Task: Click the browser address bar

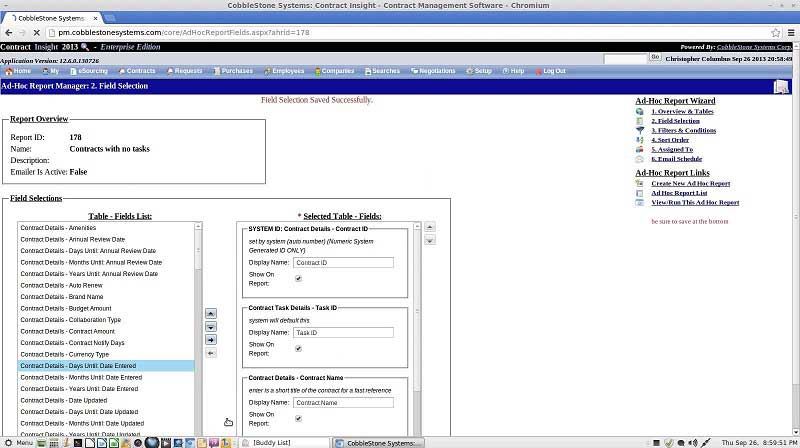Action: pyautogui.click(x=408, y=33)
